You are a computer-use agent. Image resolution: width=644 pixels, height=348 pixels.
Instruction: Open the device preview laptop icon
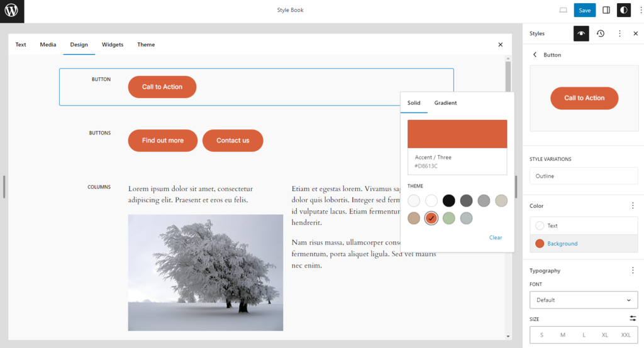(563, 10)
